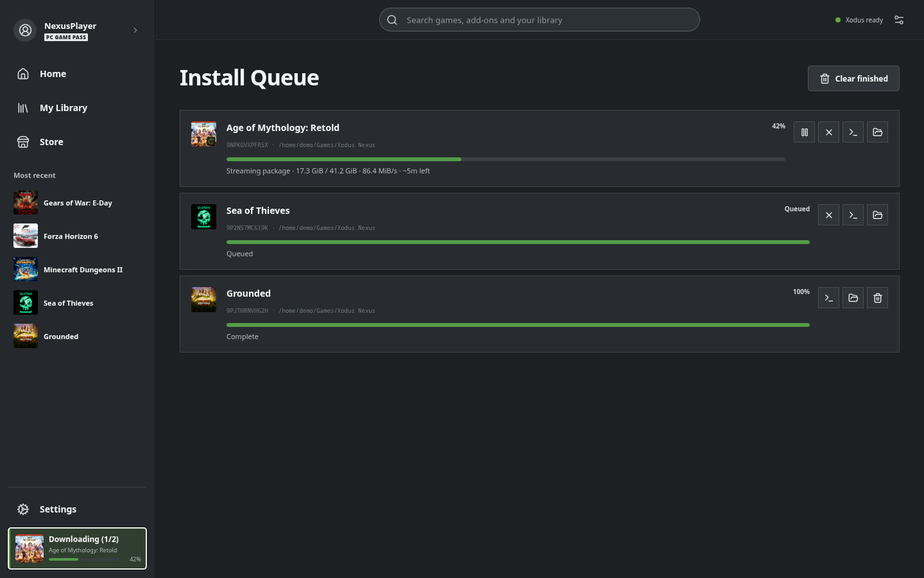Image resolution: width=924 pixels, height=578 pixels.
Task: Open install folder for Age of Mythology: Retold
Action: [x=877, y=132]
